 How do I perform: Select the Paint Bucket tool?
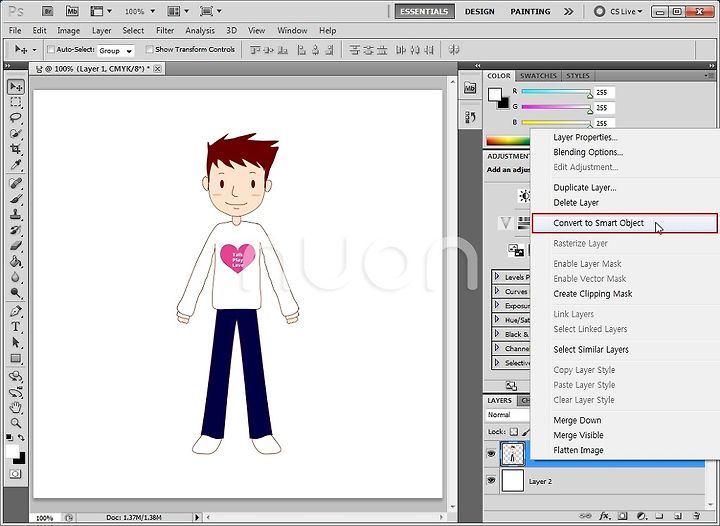point(16,262)
